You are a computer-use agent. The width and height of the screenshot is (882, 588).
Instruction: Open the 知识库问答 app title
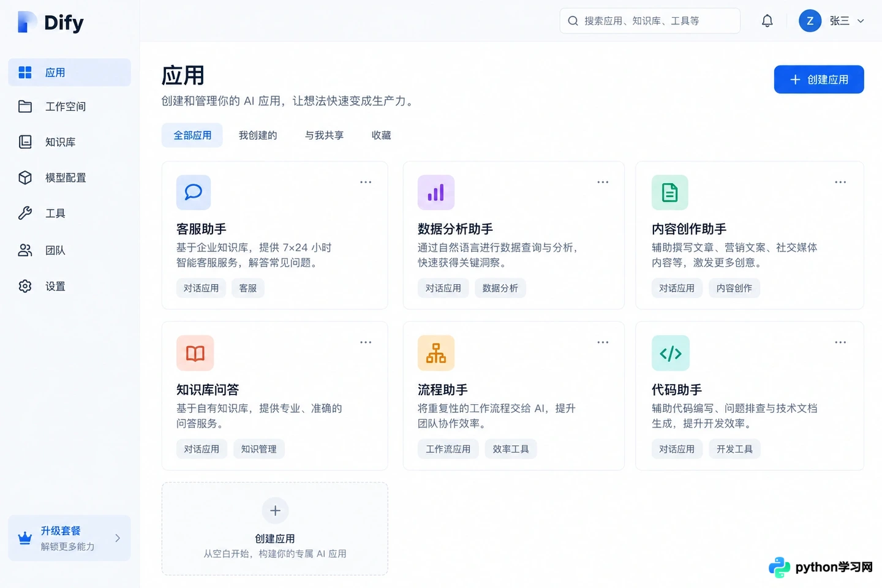[208, 390]
